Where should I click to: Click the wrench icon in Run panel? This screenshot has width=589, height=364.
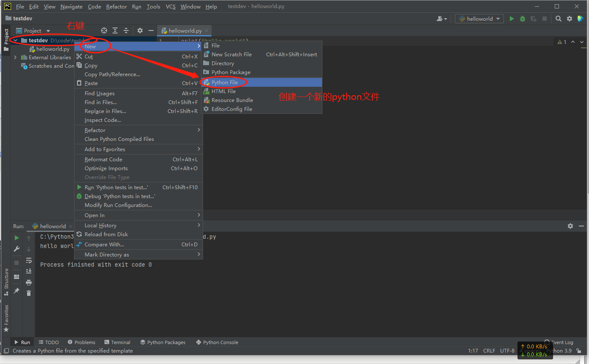tap(17, 249)
